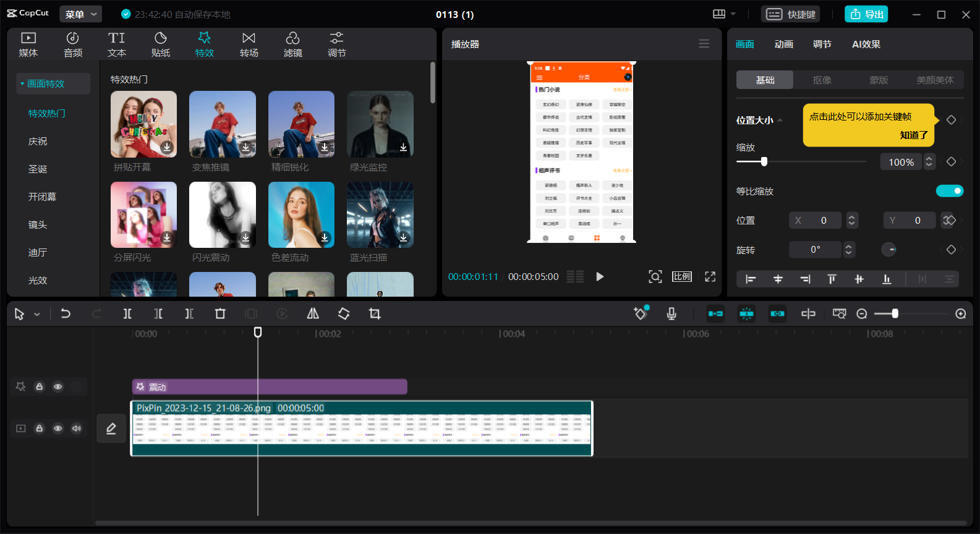This screenshot has height=534, width=980.
Task: Open the Stickers (贴纸) panel
Action: [x=161, y=44]
